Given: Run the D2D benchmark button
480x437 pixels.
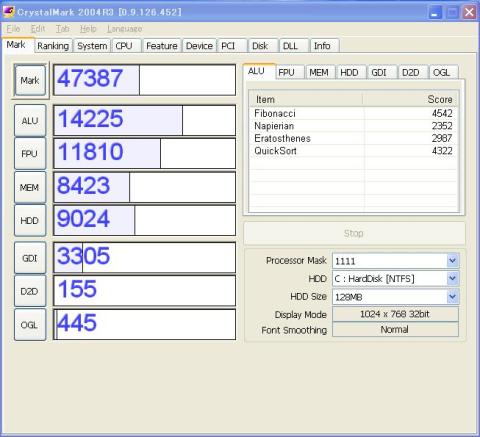Looking at the screenshot, I should tap(30, 291).
